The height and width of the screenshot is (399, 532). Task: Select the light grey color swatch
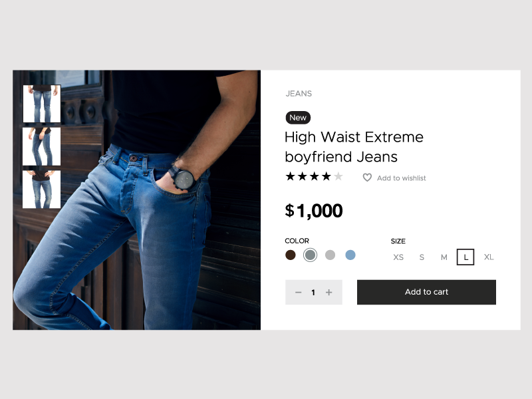coord(330,255)
